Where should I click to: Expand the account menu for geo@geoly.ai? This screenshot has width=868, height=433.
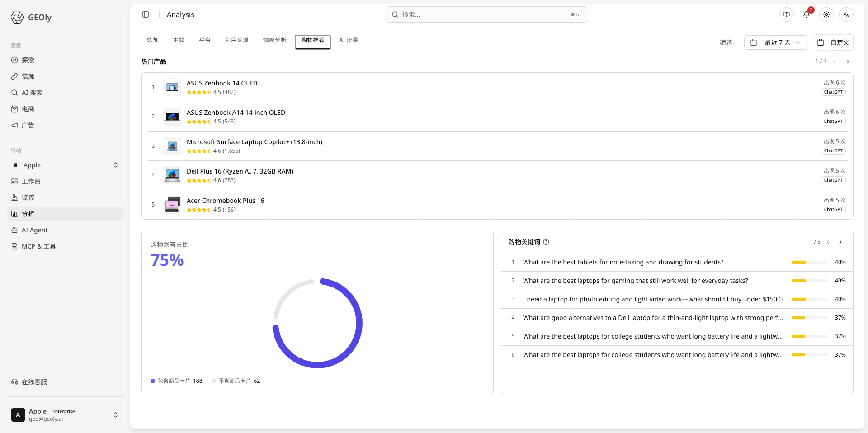coord(65,415)
